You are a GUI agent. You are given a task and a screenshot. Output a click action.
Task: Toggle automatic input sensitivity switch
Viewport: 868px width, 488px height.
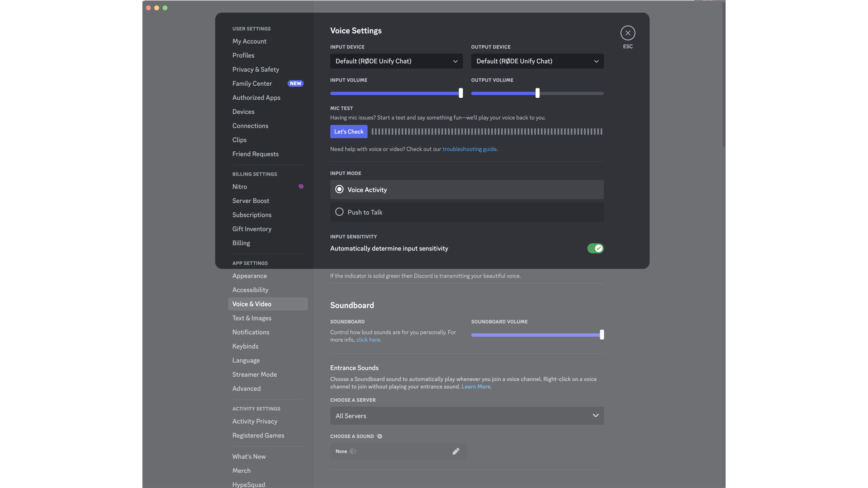[595, 249]
